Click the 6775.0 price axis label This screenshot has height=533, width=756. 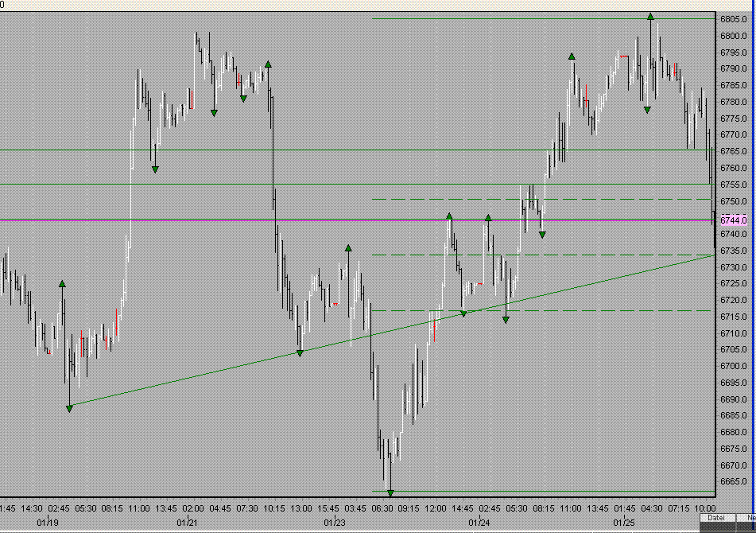pyautogui.click(x=733, y=119)
